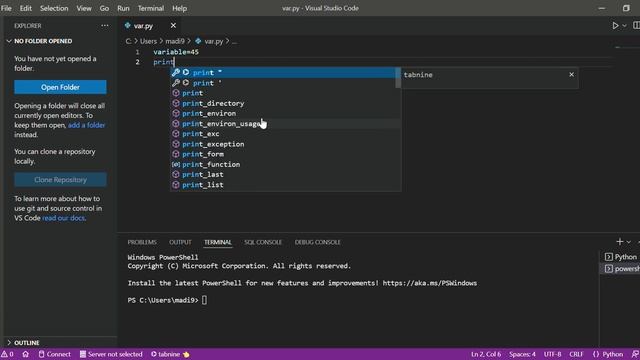Image resolution: width=640 pixels, height=360 pixels.
Task: Select the powershell terminal instance
Action: (622, 269)
